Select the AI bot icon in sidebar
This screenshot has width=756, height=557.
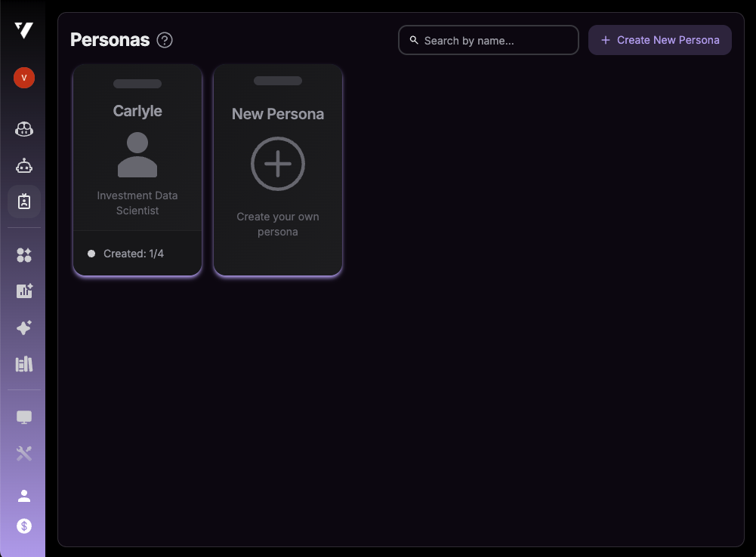(x=23, y=165)
